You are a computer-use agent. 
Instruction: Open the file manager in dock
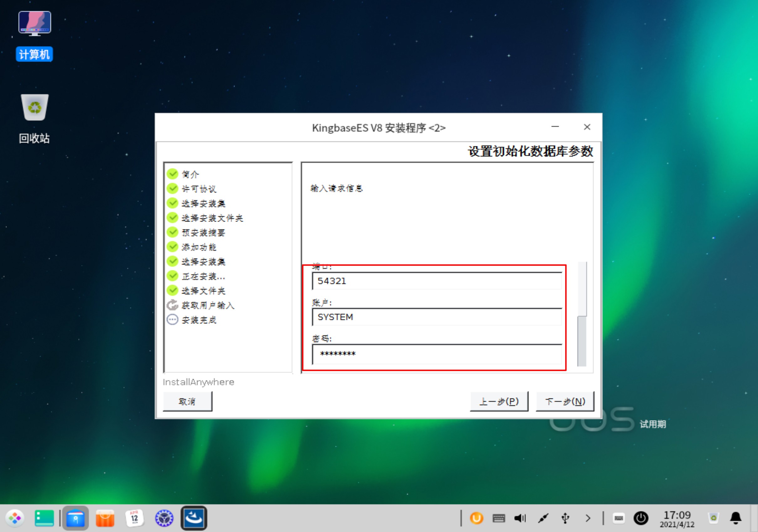(x=75, y=518)
